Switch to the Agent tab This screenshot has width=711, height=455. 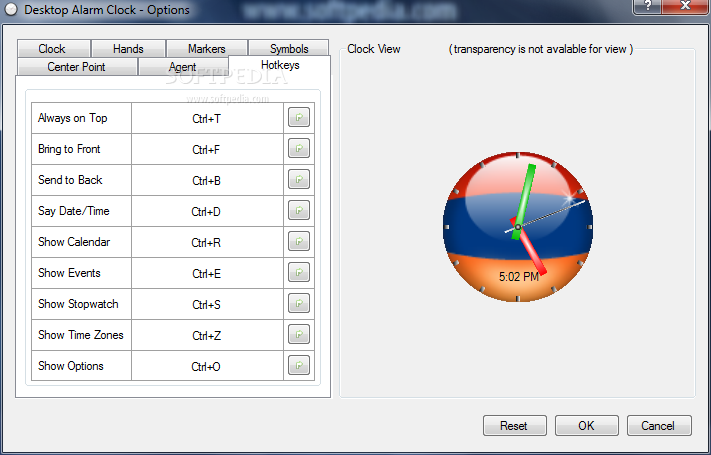tap(183, 67)
